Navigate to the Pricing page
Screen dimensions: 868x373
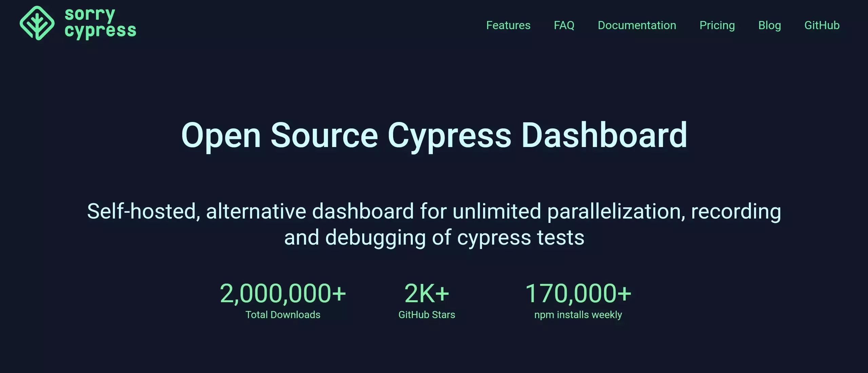(x=717, y=25)
